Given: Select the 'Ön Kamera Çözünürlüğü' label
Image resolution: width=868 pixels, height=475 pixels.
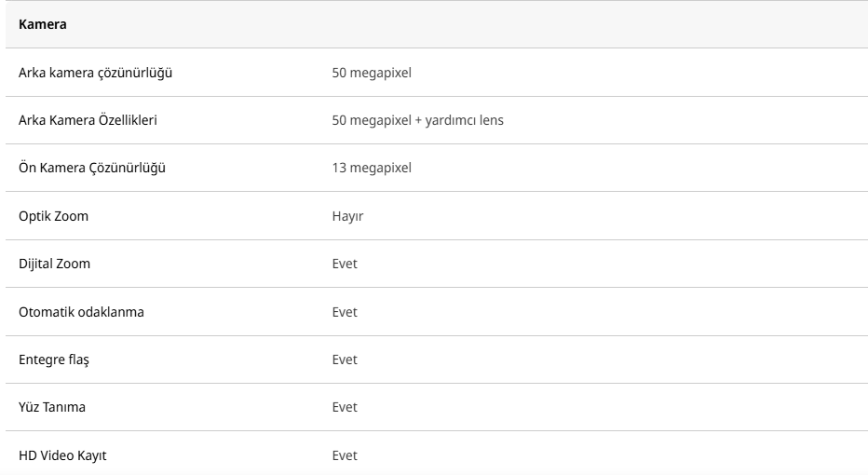Looking at the screenshot, I should tap(92, 168).
